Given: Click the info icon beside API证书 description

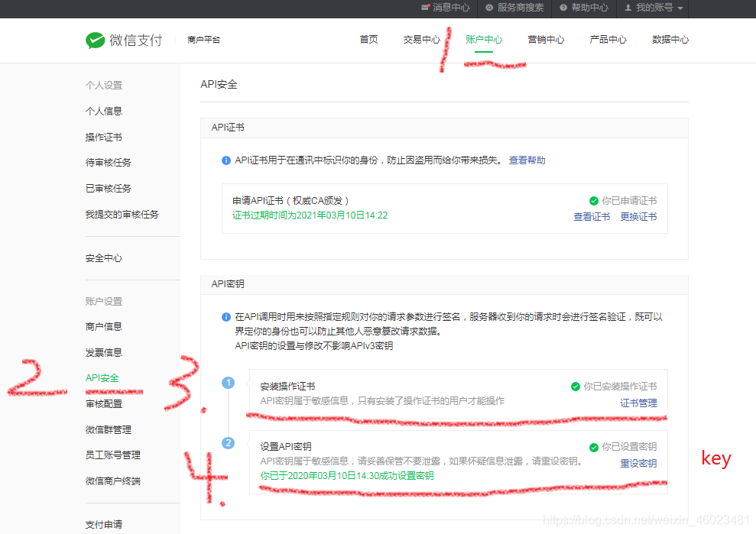Looking at the screenshot, I should 226,160.
